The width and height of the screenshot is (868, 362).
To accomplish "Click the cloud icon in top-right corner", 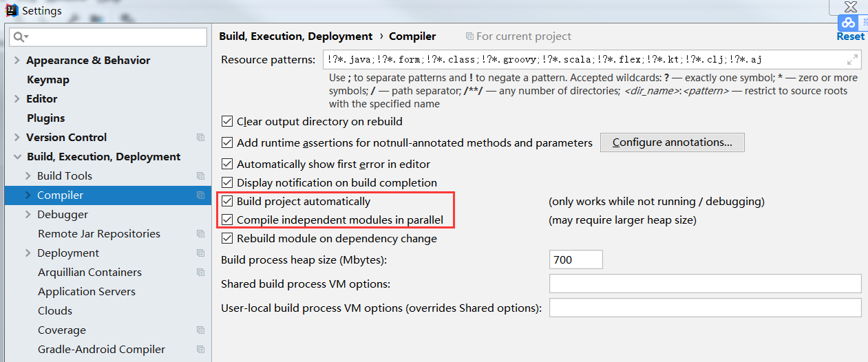I will click(848, 23).
